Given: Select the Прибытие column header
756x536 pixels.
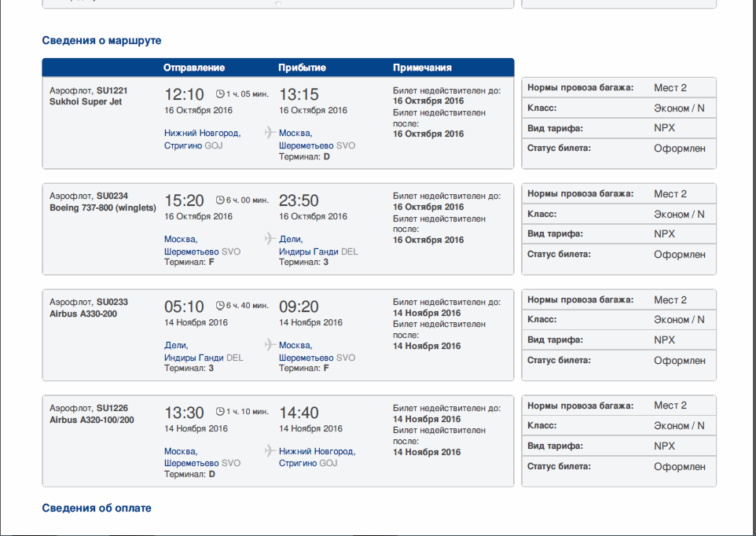Looking at the screenshot, I should [302, 68].
